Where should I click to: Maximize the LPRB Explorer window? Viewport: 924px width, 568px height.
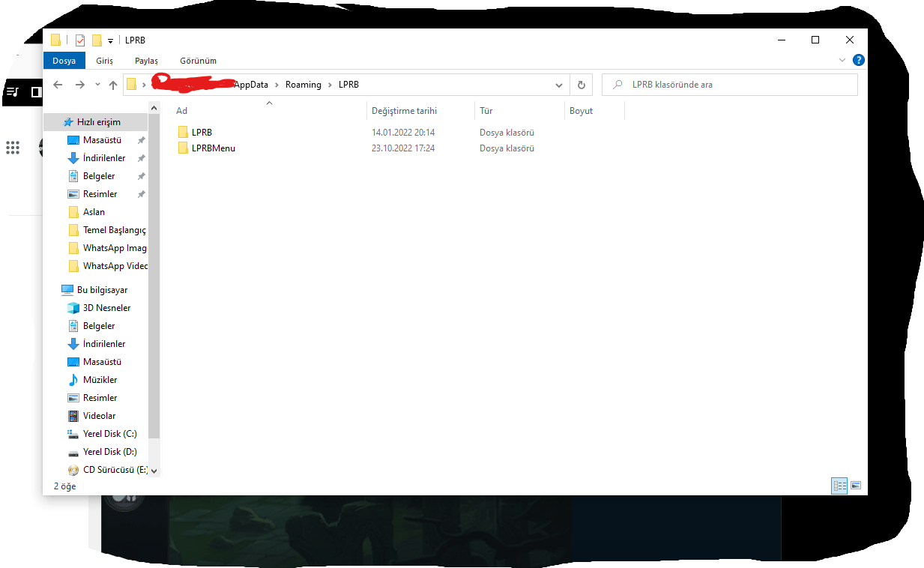[815, 40]
